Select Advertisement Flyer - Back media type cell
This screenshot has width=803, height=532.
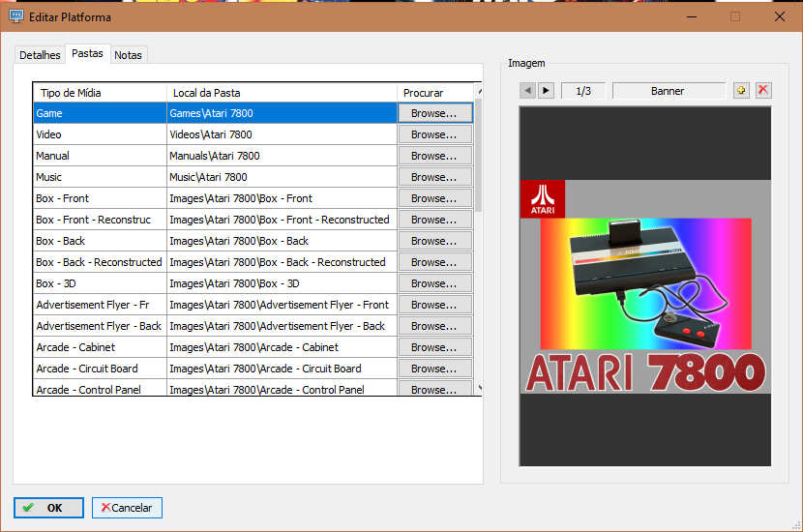100,326
